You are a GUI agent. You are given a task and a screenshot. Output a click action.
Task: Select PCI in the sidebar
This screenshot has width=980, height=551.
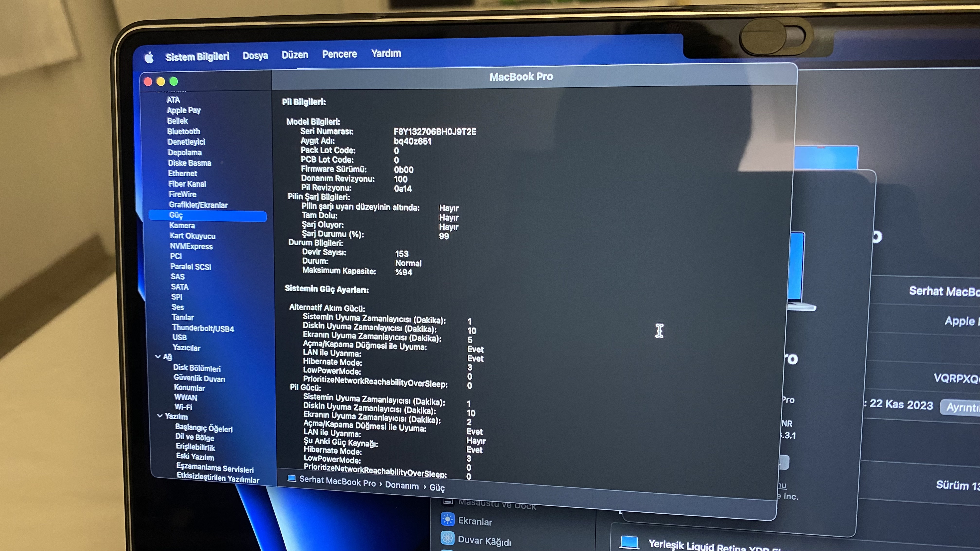tap(176, 256)
